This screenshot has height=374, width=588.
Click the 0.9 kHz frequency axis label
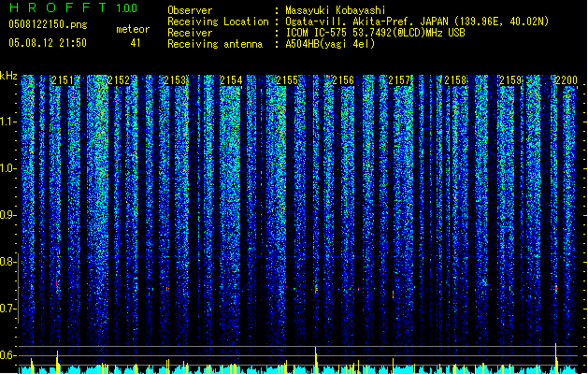click(x=7, y=215)
